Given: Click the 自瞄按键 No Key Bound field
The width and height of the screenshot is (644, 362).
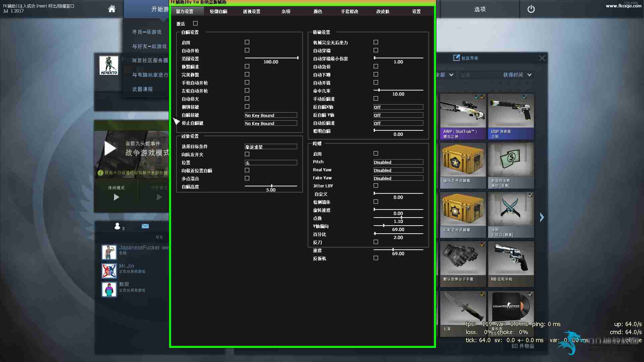Looking at the screenshot, I should [x=271, y=115].
